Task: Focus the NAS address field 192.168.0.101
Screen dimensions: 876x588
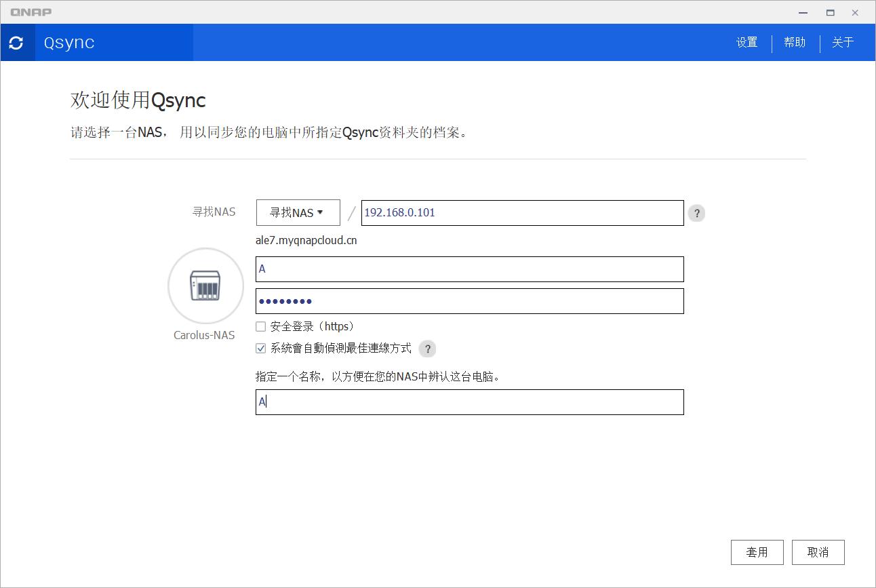Action: pyautogui.click(x=522, y=212)
